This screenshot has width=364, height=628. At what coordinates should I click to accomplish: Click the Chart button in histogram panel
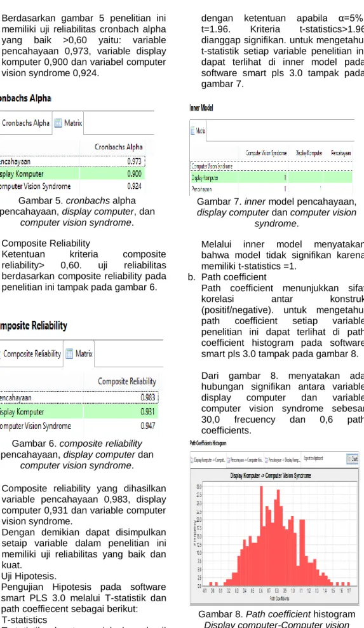pyautogui.click(x=353, y=460)
